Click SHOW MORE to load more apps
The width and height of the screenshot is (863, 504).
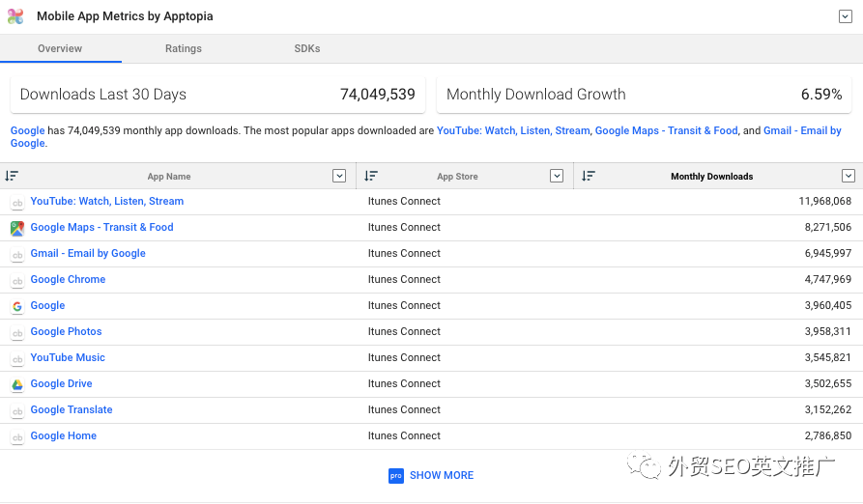click(x=442, y=475)
